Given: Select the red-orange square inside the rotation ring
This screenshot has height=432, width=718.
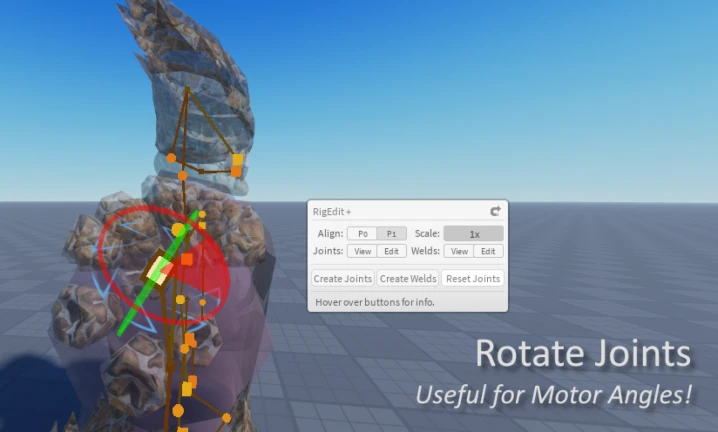Looking at the screenshot, I should [187, 259].
